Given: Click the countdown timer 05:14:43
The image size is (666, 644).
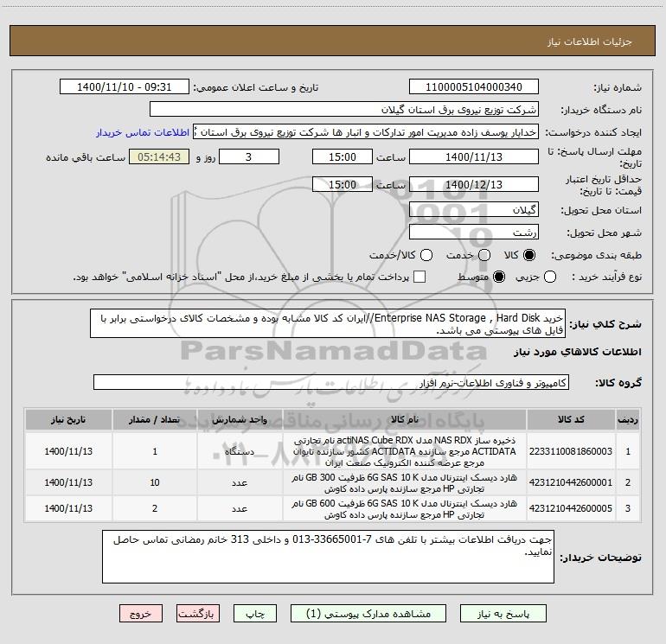Looking at the screenshot, I should (x=159, y=156).
